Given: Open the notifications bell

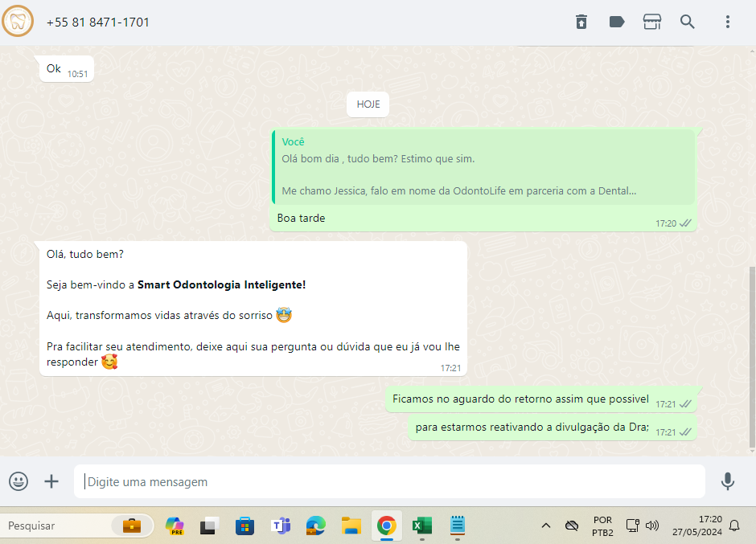Looking at the screenshot, I should coord(733,526).
